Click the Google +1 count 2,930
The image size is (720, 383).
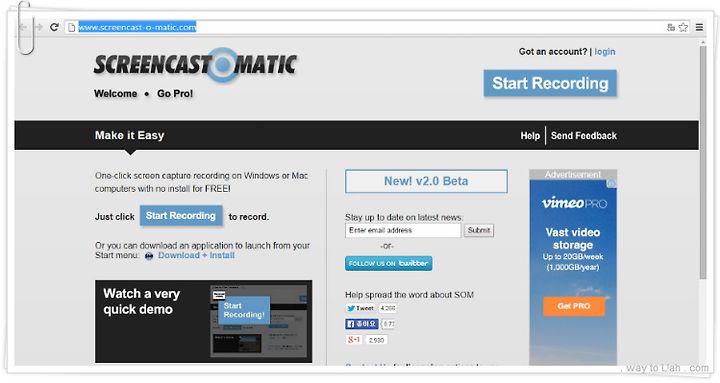pos(377,340)
